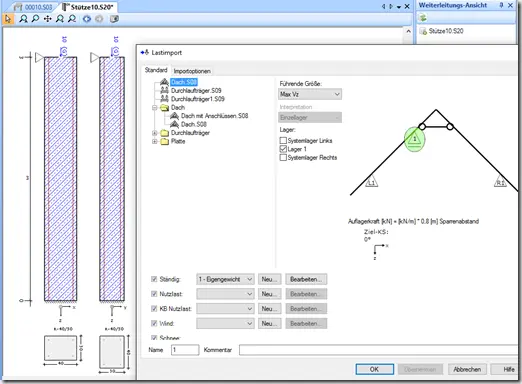Click the pan (four-arrow move) tool icon

(x=48, y=19)
